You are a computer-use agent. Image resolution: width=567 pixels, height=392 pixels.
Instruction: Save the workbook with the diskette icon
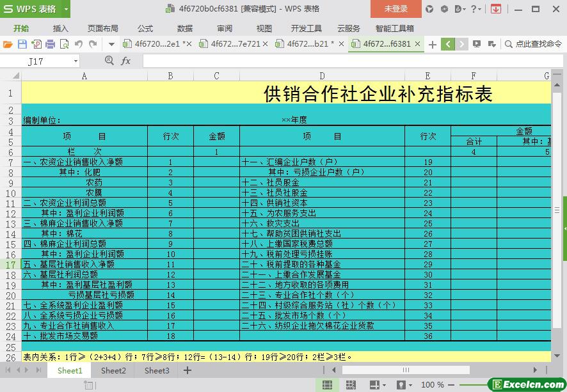pyautogui.click(x=22, y=44)
